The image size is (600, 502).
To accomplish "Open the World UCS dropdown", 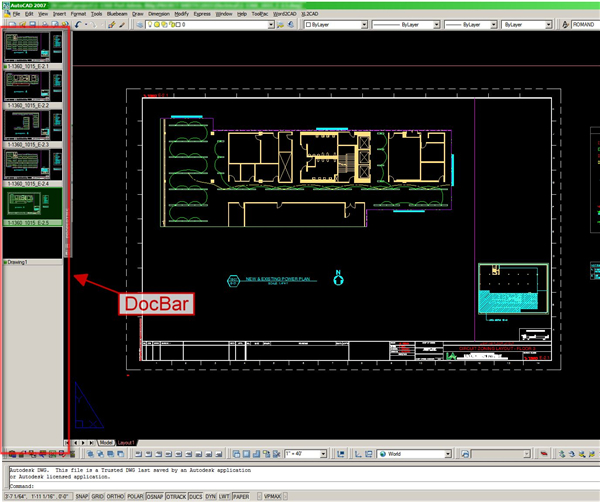I will click(448, 454).
